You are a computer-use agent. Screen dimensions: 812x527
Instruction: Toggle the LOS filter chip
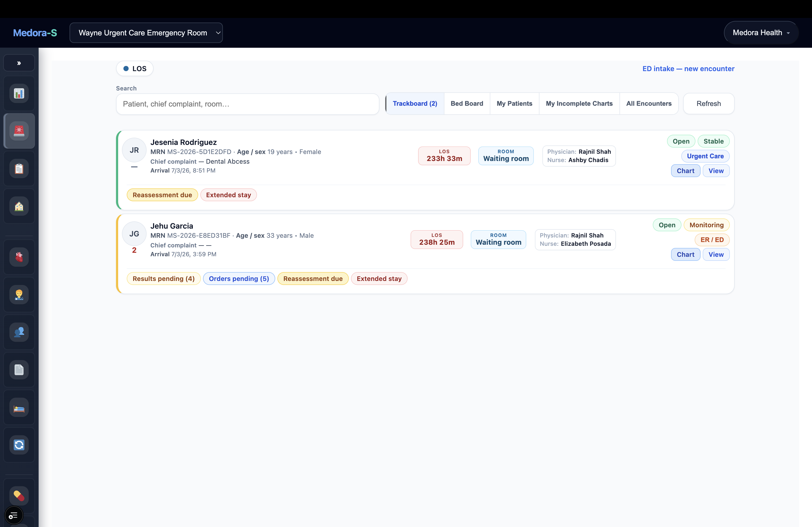(135, 68)
